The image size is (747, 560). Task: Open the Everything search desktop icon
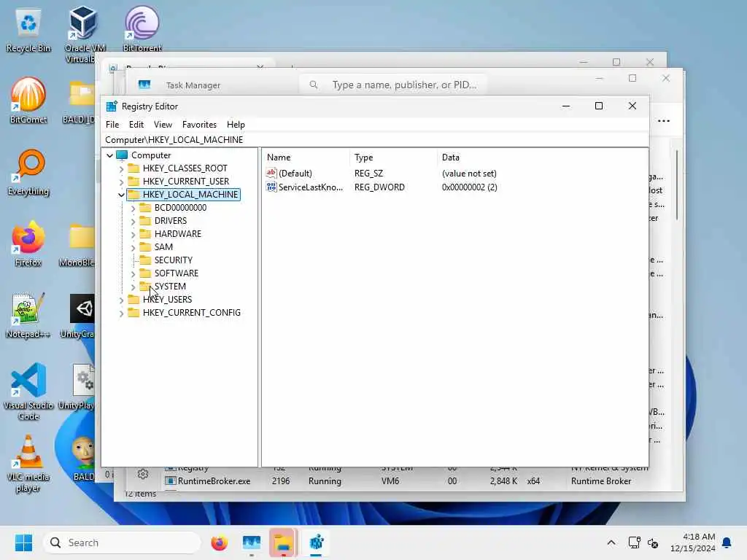(28, 172)
